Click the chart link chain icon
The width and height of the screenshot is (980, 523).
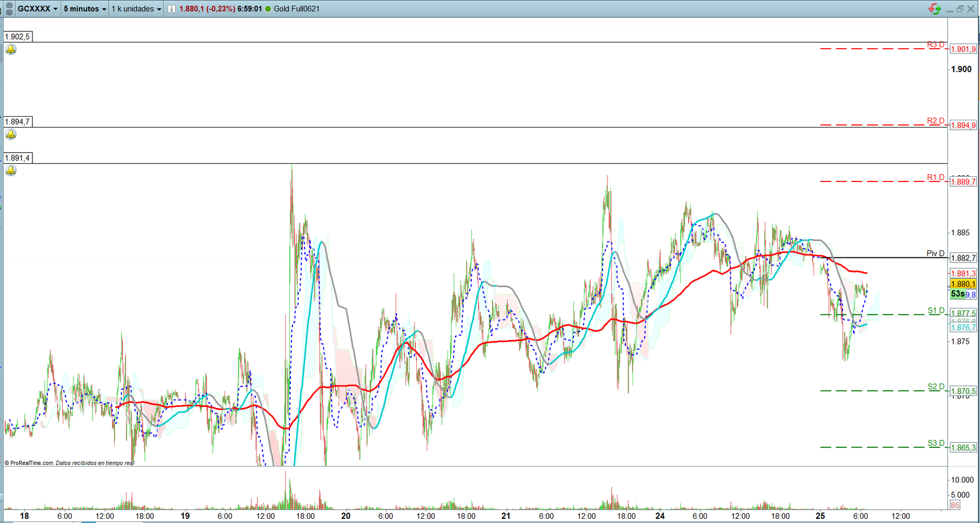pyautogui.click(x=9, y=8)
